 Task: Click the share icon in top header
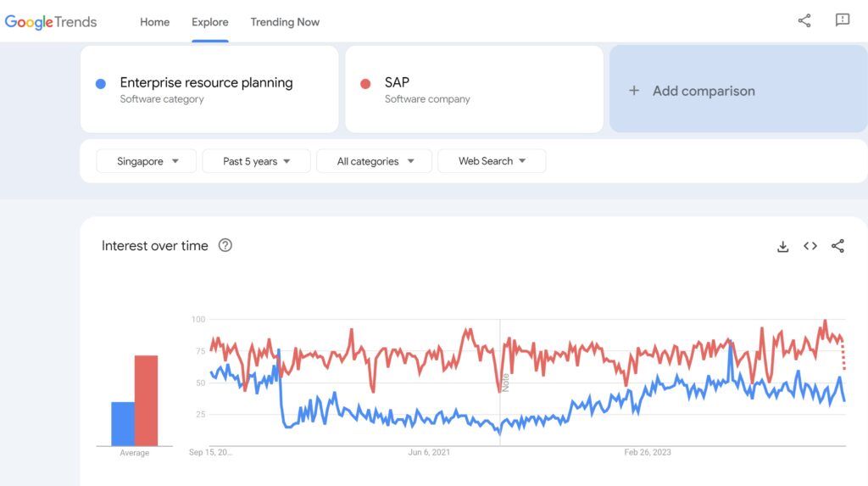coord(804,21)
